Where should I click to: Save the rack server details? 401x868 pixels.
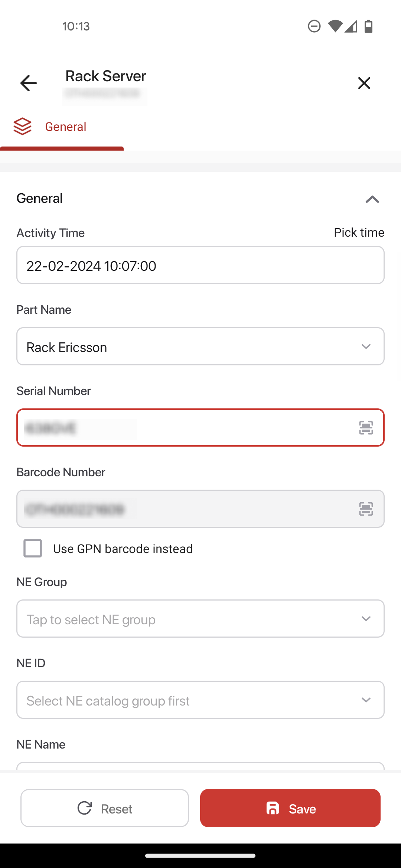pos(290,808)
